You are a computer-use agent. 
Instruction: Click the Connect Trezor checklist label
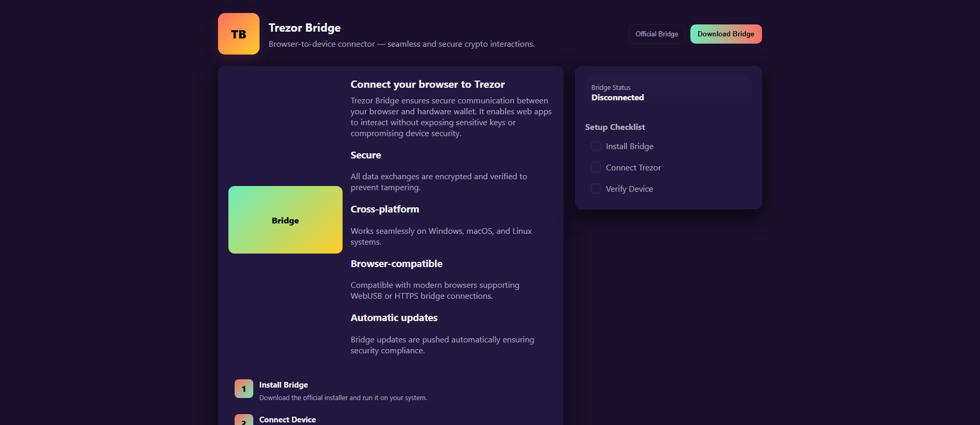pos(633,167)
